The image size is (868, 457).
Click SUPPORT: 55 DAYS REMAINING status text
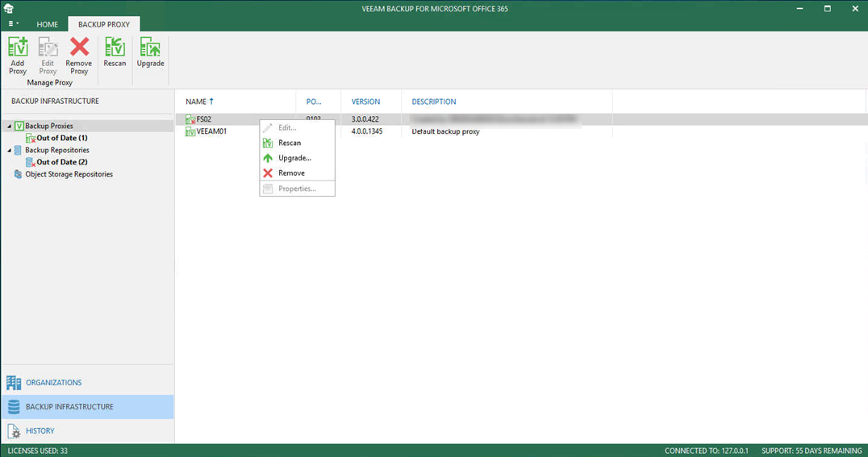(812, 451)
